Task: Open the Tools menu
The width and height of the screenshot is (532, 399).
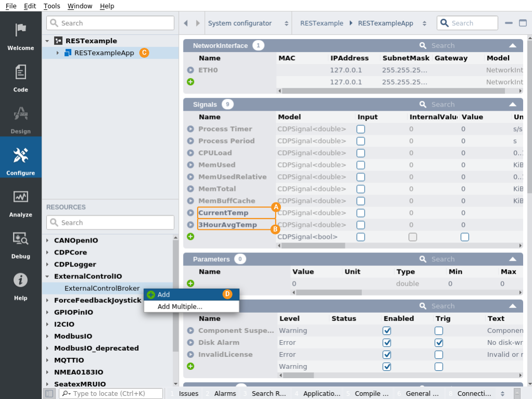Action: (x=51, y=6)
